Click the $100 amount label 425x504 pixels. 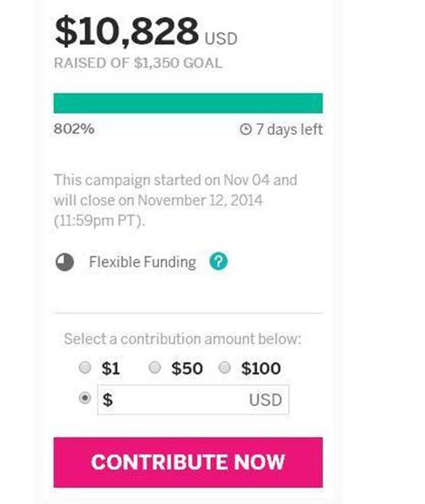pyautogui.click(x=261, y=368)
